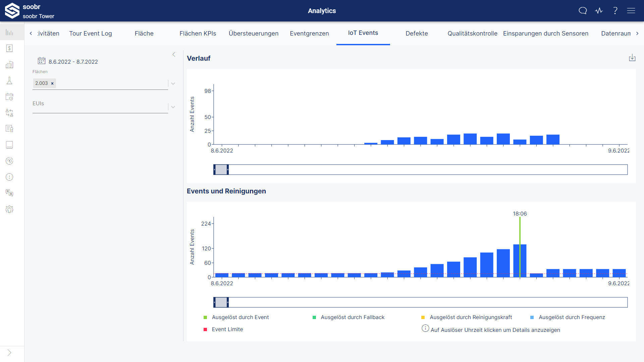644x362 pixels.
Task: Open the checklist report sidebar icon
Action: pyautogui.click(x=9, y=129)
